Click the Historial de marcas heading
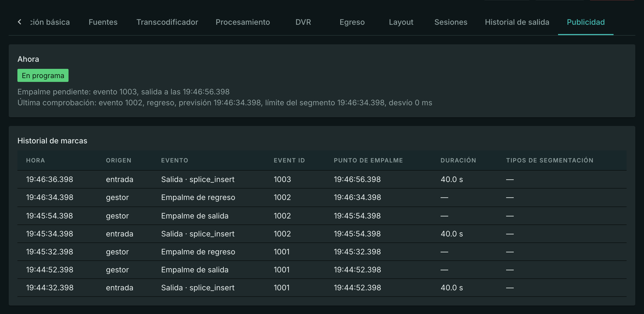Viewport: 644px width, 314px height. [x=52, y=141]
